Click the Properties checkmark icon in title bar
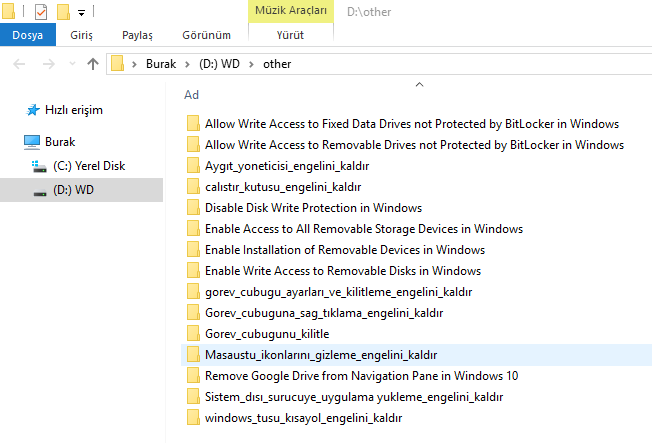The height and width of the screenshot is (443, 652). [x=41, y=12]
